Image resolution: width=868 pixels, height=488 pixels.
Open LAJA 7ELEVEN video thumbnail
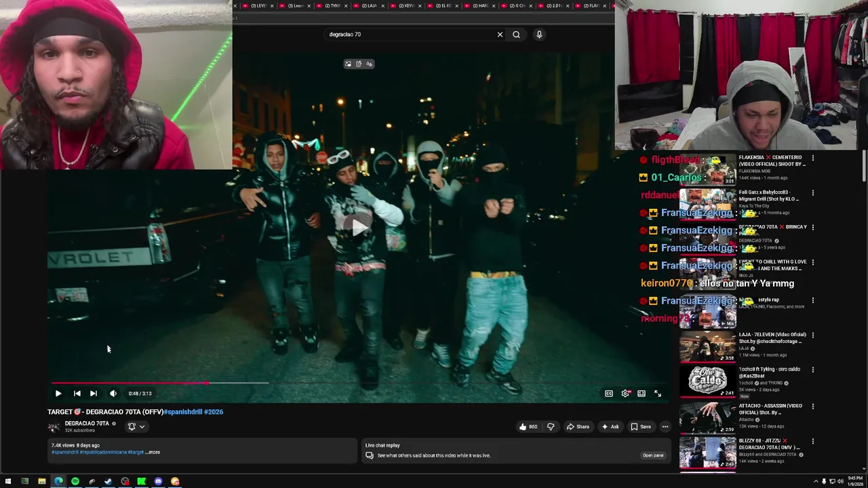click(x=707, y=346)
